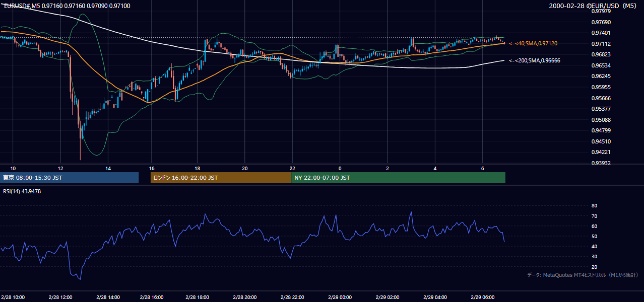
Task: Select the 40 SMA 0.97120 label
Action: pos(533,44)
